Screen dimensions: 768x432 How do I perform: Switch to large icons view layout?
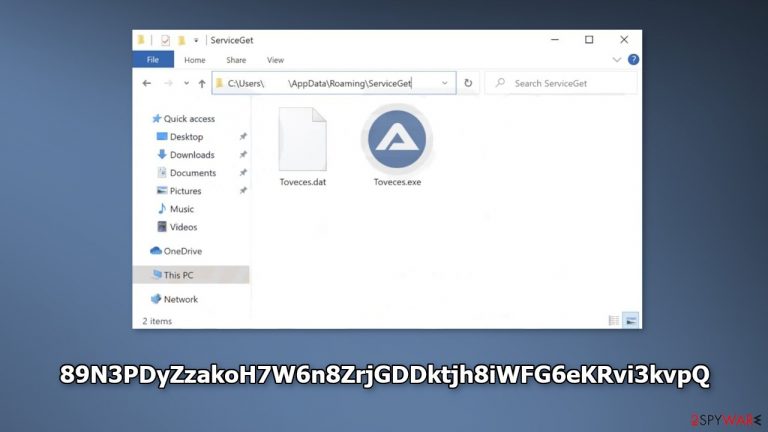[x=631, y=321]
